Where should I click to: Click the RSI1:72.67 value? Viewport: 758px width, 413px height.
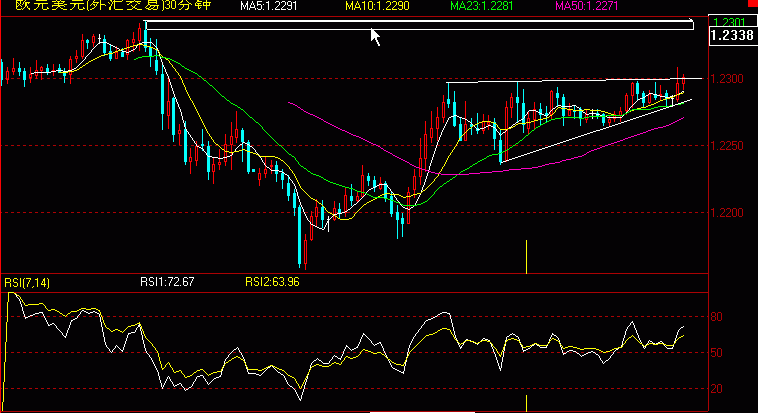point(167,282)
